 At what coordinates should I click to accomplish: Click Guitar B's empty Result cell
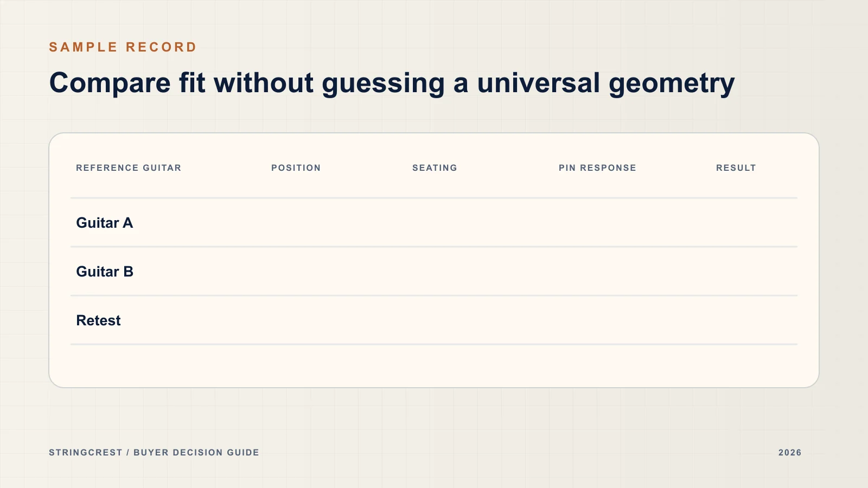[754, 272]
